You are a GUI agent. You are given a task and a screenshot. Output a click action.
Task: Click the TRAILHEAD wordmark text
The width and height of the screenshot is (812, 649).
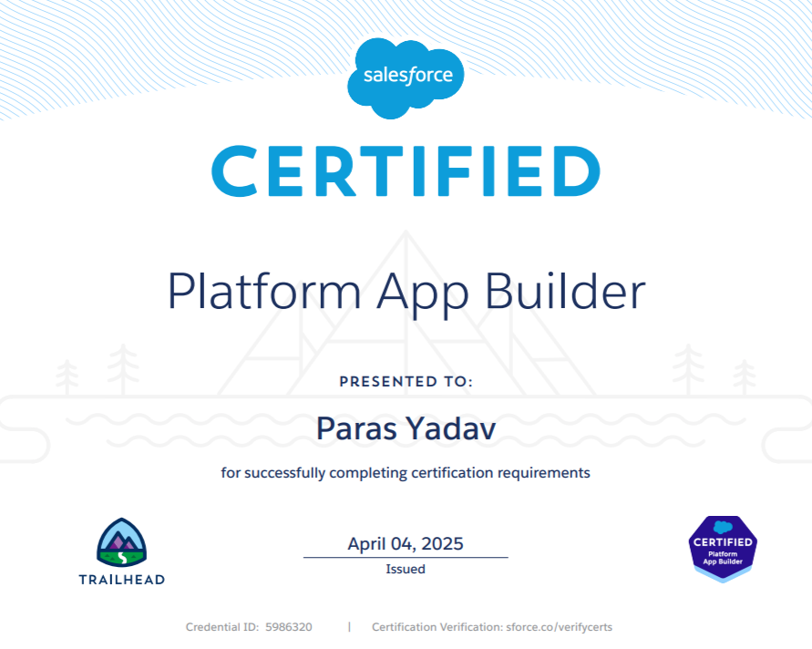coord(121,579)
